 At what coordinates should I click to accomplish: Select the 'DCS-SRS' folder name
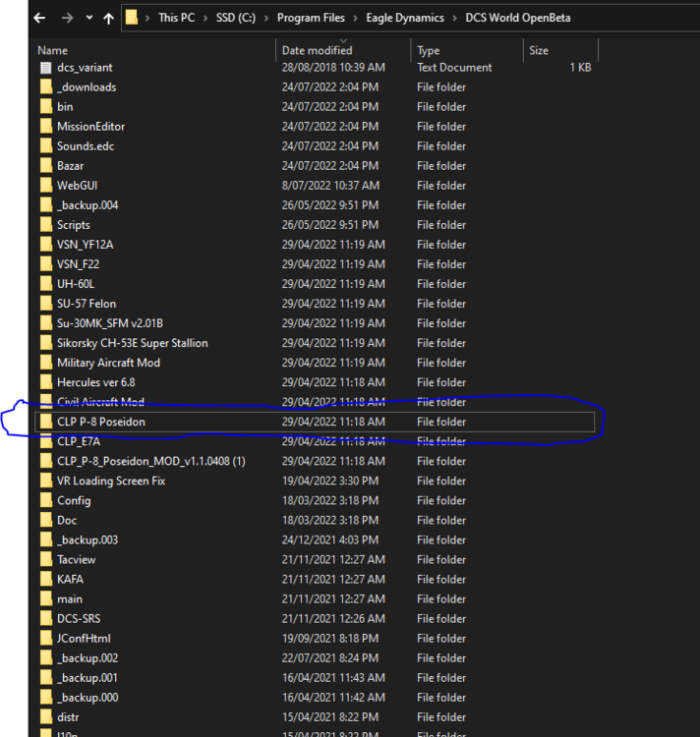click(x=79, y=618)
